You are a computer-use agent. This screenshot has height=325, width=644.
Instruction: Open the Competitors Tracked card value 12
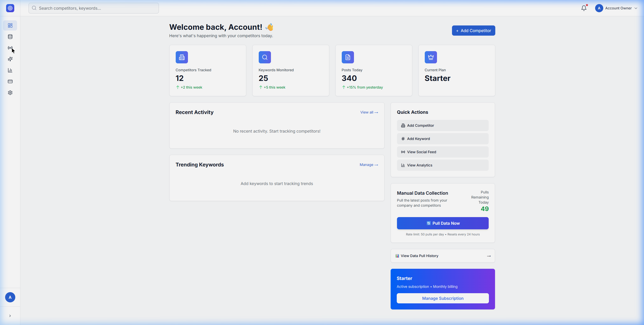pos(180,78)
